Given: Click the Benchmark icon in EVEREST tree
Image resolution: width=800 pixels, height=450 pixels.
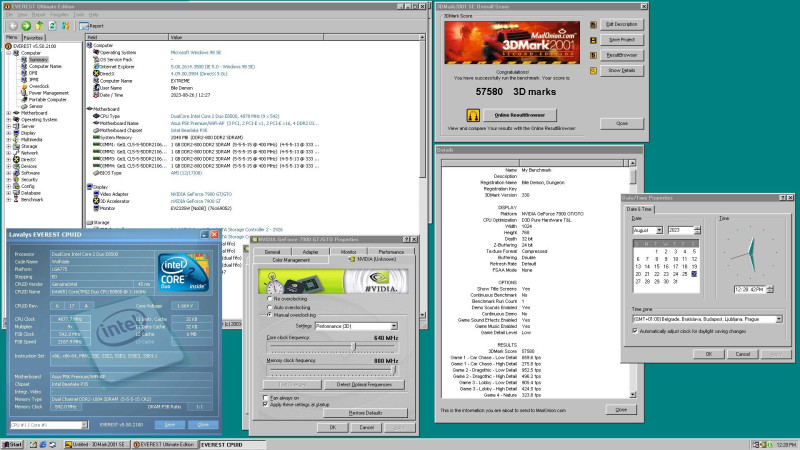Looking at the screenshot, I should (x=16, y=199).
